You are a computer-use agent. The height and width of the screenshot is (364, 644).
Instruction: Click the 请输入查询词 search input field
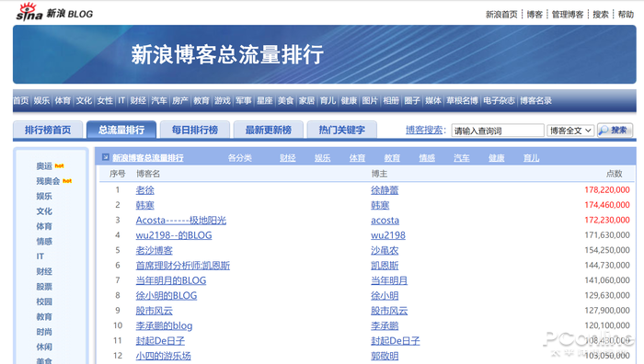[498, 131]
